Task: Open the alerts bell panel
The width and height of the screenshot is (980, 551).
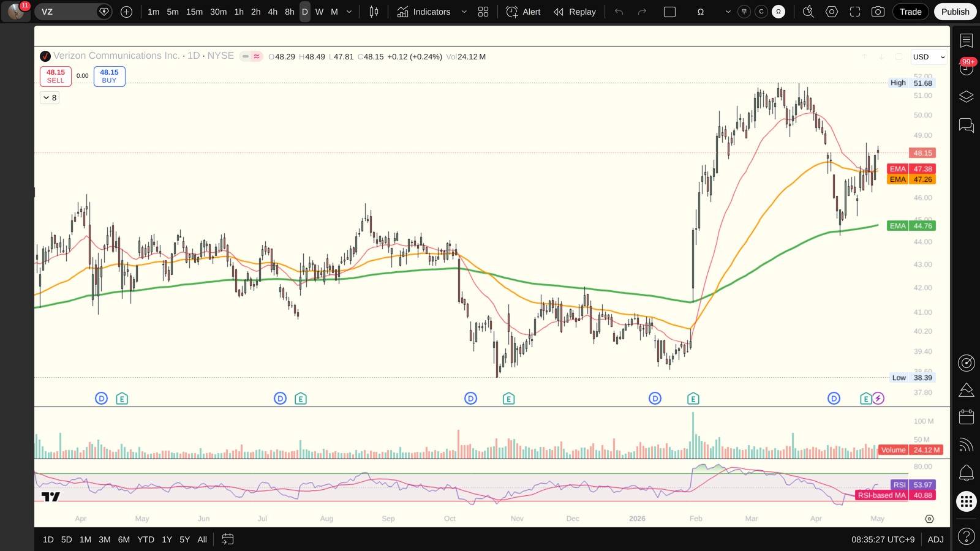Action: 967,473
